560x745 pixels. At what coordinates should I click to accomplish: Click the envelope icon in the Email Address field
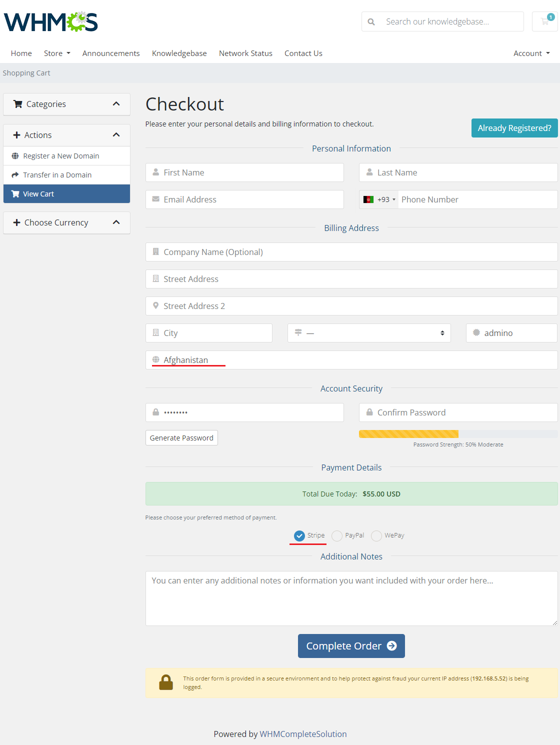click(x=155, y=199)
